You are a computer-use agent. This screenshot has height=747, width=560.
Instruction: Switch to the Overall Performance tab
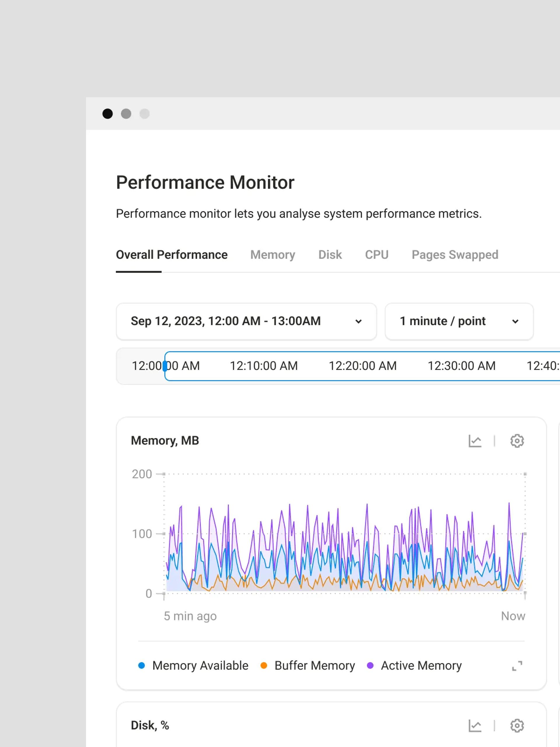click(x=172, y=255)
